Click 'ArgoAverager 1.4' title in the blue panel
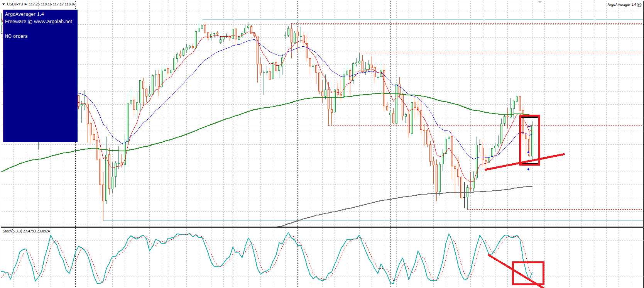This screenshot has height=288, width=644. click(24, 14)
